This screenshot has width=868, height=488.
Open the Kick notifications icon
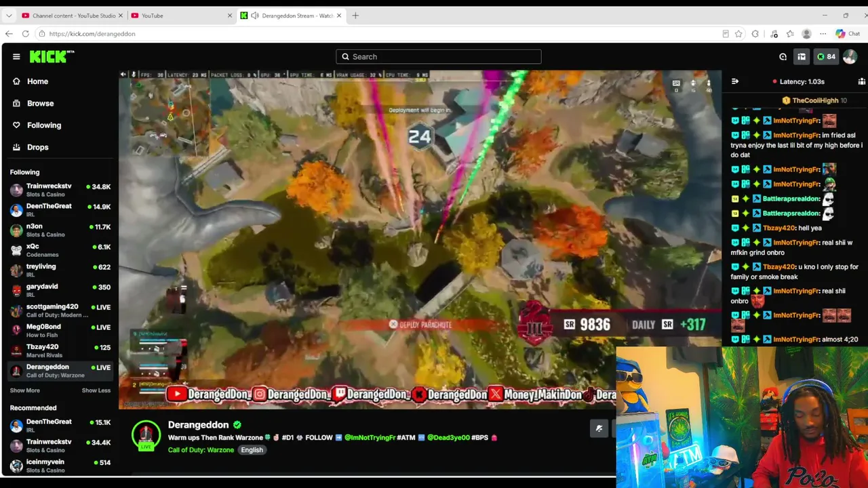pyautogui.click(x=783, y=57)
